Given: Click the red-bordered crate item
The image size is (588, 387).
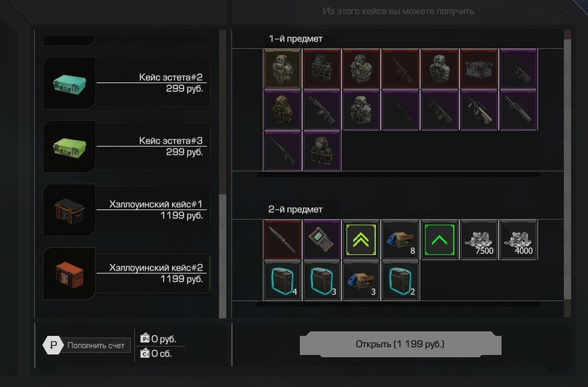Looking at the screenshot, I should point(479,69).
